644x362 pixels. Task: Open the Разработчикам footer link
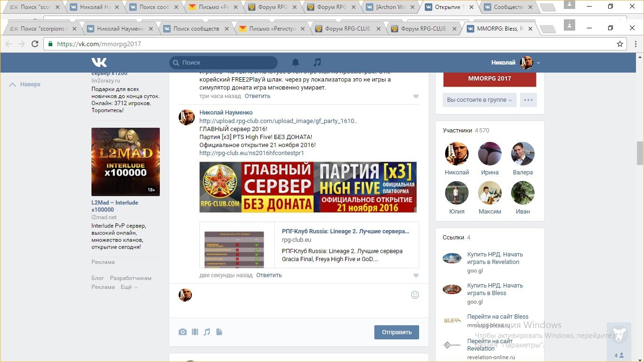click(131, 278)
